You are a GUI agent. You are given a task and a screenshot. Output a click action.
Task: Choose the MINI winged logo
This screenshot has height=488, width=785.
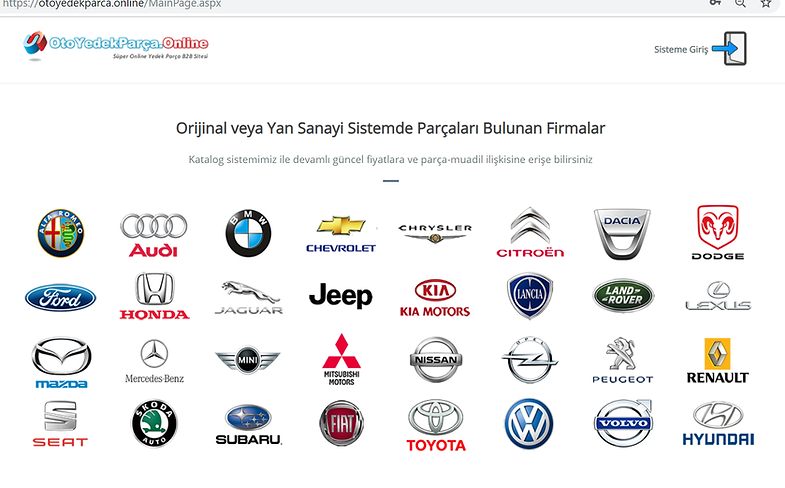tap(248, 360)
